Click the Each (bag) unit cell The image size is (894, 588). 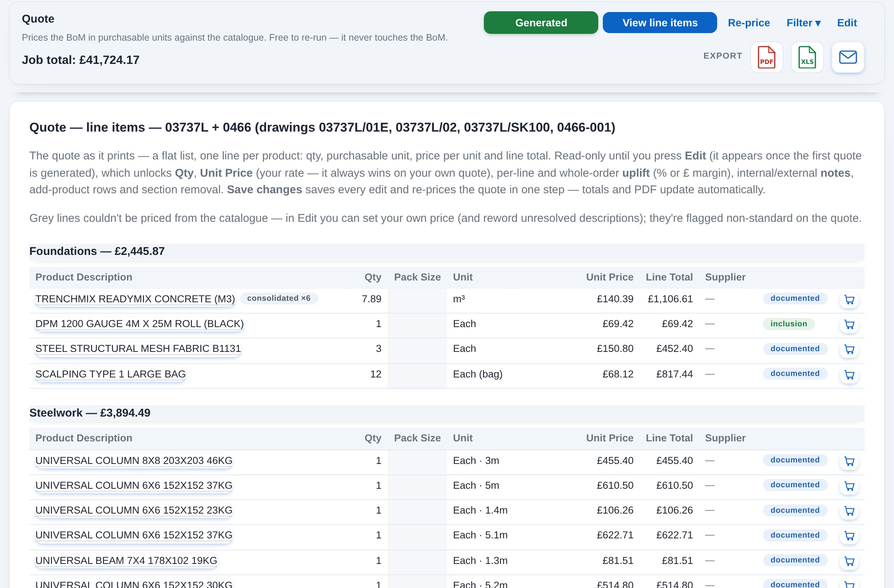click(x=478, y=374)
